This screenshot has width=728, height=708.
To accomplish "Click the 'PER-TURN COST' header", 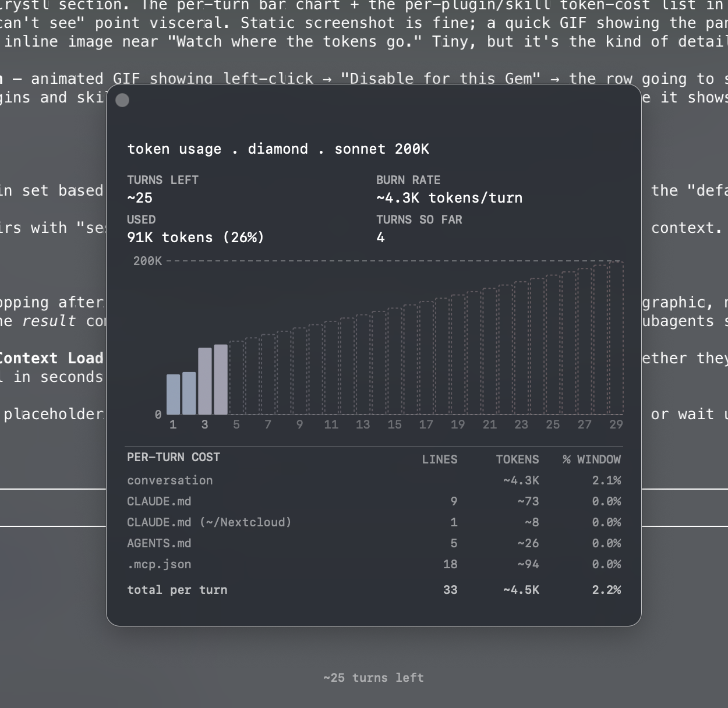I will point(174,457).
